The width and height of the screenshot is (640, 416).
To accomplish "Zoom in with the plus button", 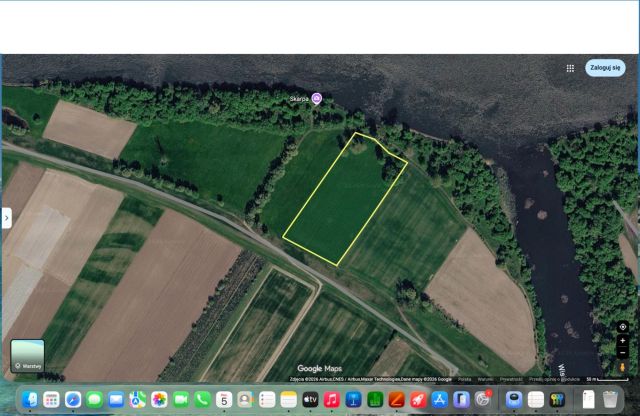I will (622, 340).
